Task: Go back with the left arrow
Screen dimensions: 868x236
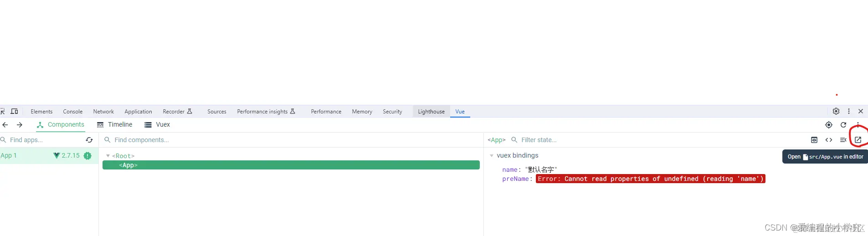Action: click(x=5, y=125)
